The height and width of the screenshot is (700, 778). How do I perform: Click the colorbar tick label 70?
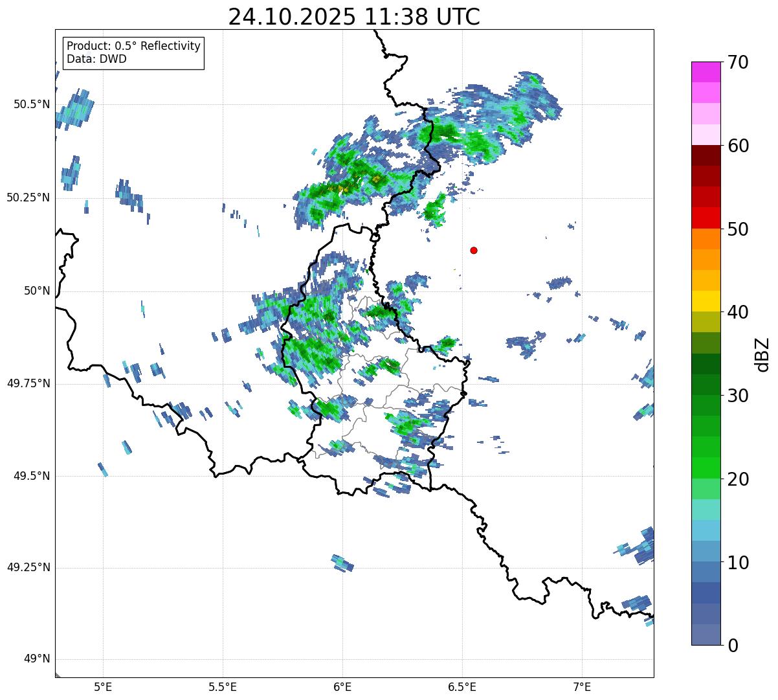pos(738,62)
